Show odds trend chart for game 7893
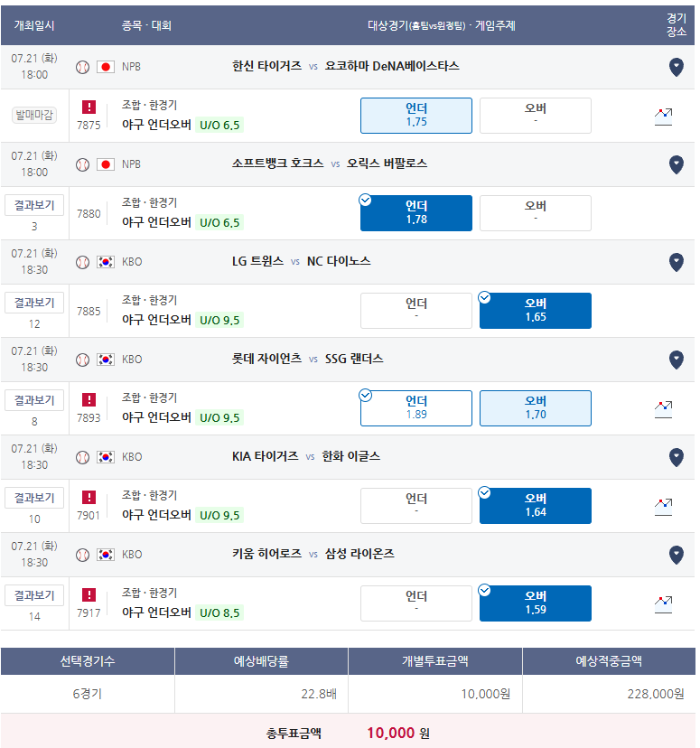Viewport: 700px width, 748px height. [663, 409]
